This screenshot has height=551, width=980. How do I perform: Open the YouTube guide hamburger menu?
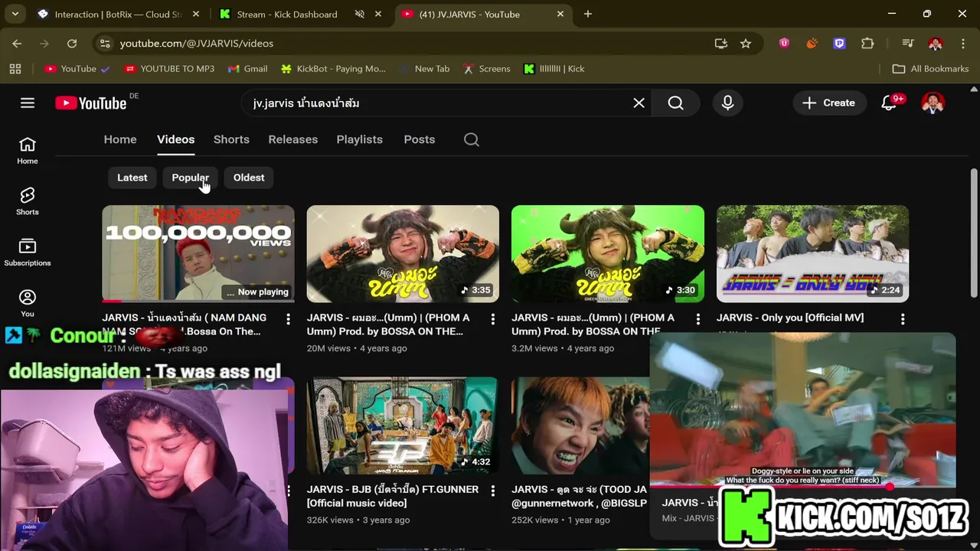coord(28,103)
